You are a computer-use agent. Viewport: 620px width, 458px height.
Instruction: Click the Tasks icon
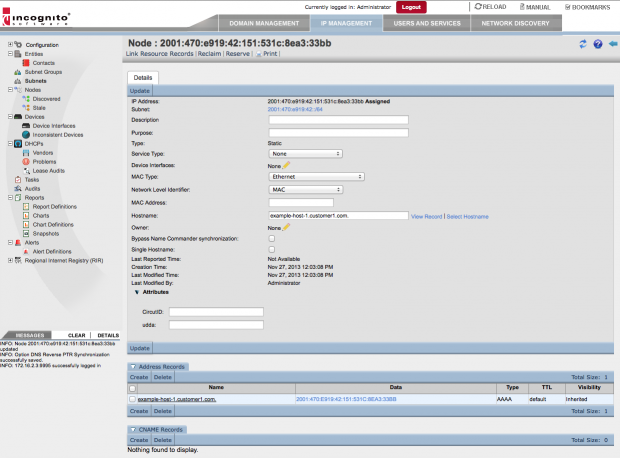[x=18, y=180]
